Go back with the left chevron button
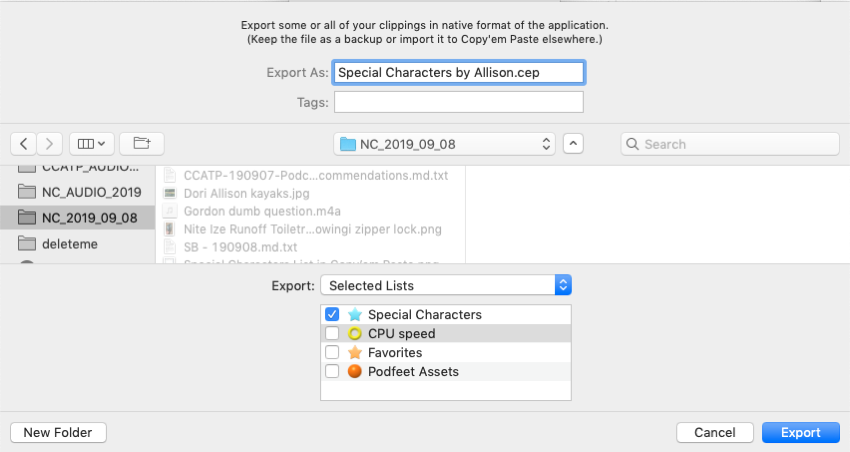This screenshot has width=850, height=452. pyautogui.click(x=24, y=144)
